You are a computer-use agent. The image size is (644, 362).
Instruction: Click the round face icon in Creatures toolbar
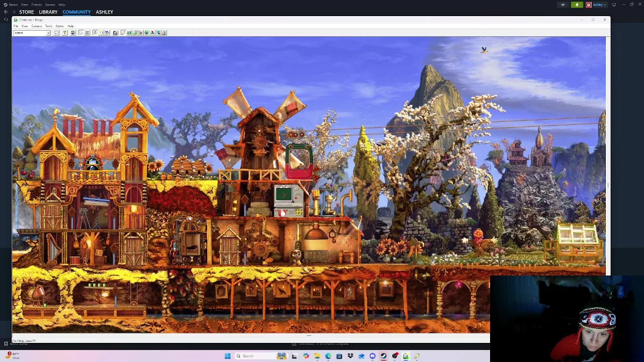tap(73, 33)
